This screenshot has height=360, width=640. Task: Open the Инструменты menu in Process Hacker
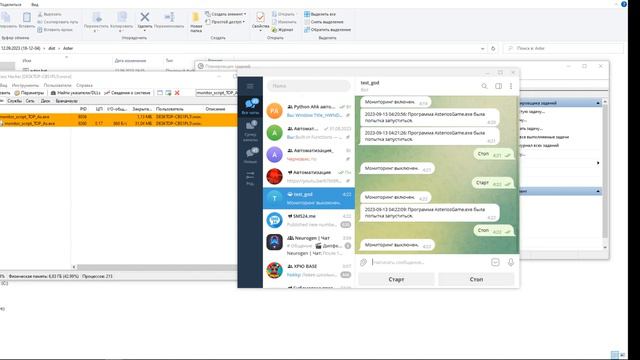click(x=25, y=85)
